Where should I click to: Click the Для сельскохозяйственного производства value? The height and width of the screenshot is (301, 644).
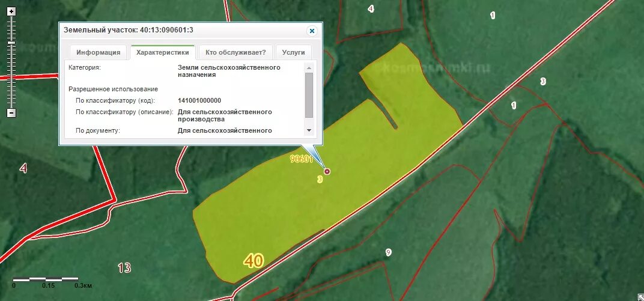point(225,116)
